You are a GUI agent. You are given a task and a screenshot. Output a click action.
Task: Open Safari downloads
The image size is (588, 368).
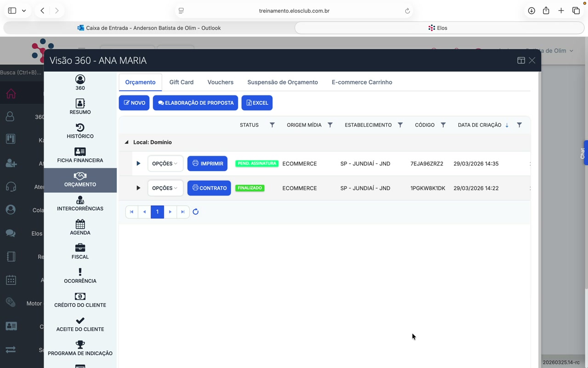[531, 11]
